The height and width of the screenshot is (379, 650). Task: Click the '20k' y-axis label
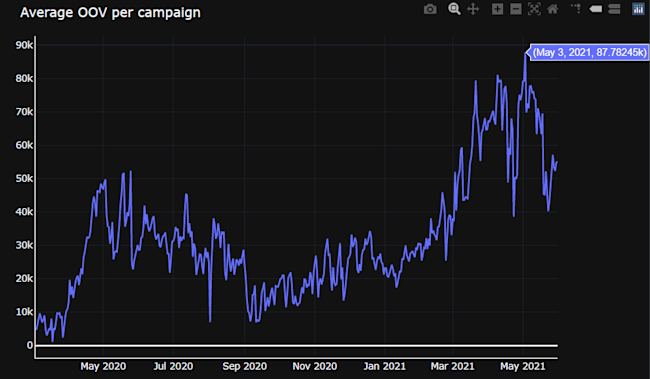click(24, 279)
